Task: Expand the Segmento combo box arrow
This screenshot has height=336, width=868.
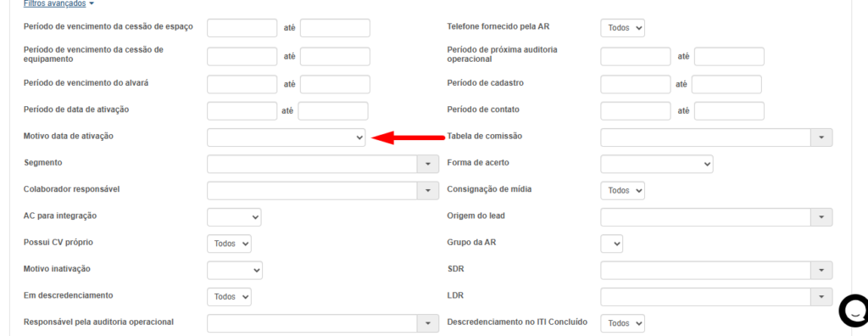Action: [x=427, y=164]
